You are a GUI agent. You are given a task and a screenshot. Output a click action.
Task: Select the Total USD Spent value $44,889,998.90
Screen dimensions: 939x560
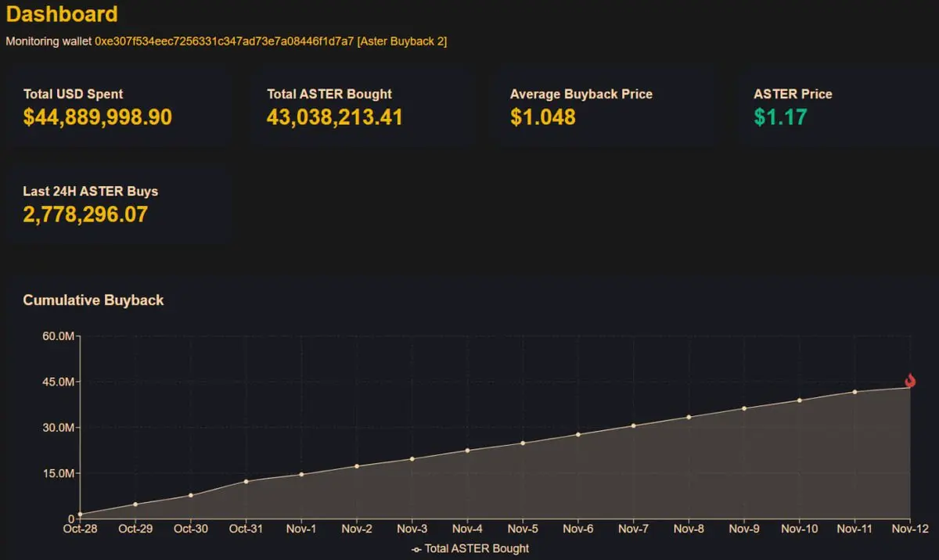[x=98, y=117]
